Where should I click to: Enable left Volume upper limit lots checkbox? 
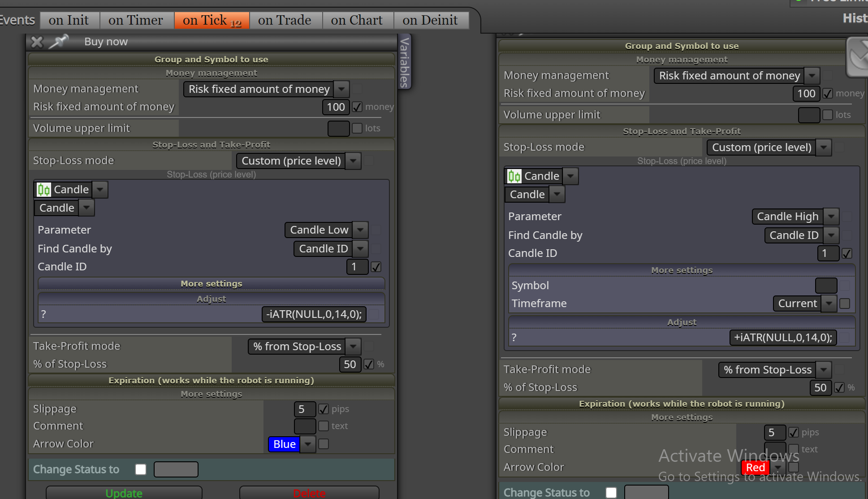(357, 129)
